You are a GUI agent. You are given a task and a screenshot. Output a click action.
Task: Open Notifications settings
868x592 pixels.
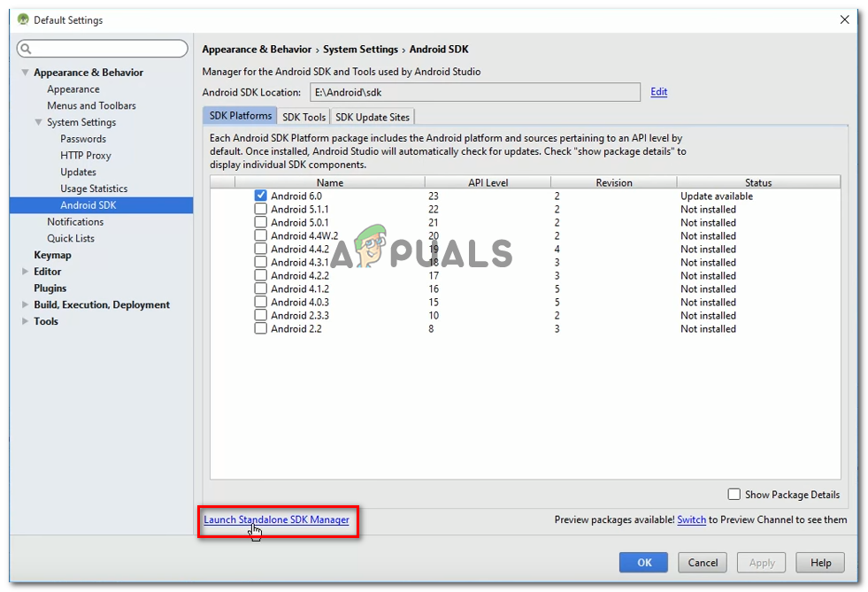(75, 221)
